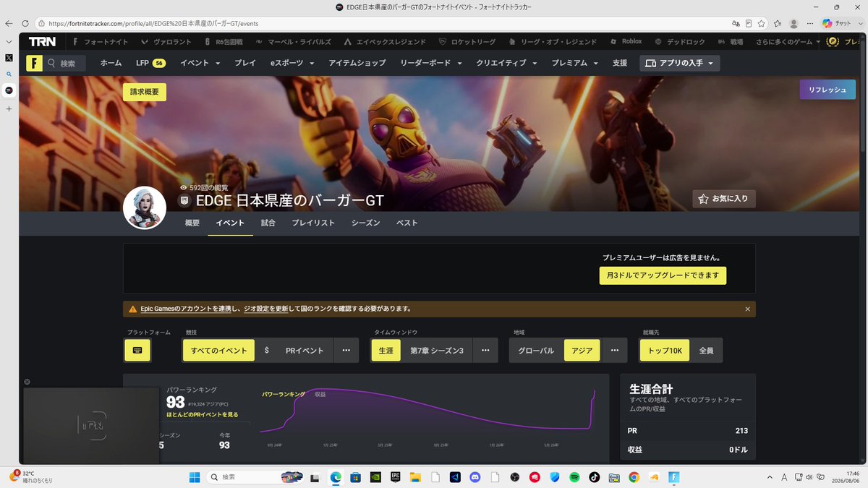Focus the 検索 site search field
This screenshot has width=868, height=488.
(65, 64)
